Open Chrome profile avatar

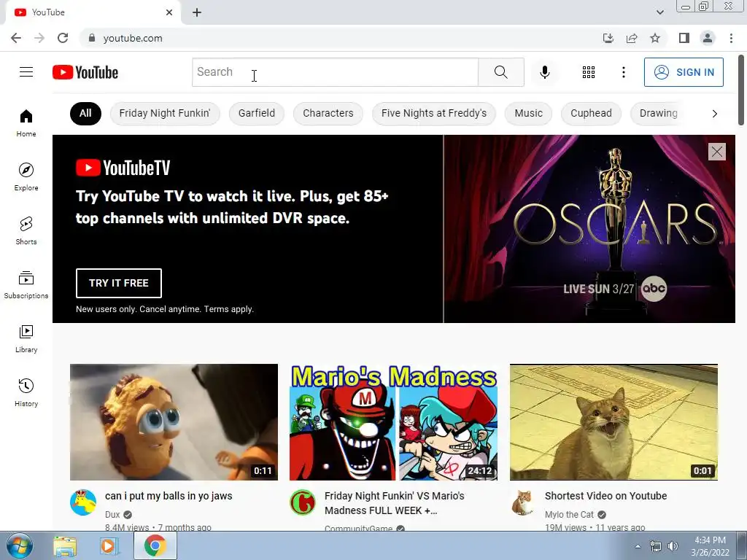pyautogui.click(x=708, y=38)
